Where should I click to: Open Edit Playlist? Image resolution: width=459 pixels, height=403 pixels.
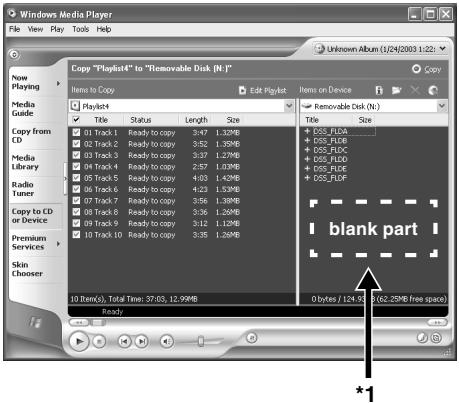(263, 90)
